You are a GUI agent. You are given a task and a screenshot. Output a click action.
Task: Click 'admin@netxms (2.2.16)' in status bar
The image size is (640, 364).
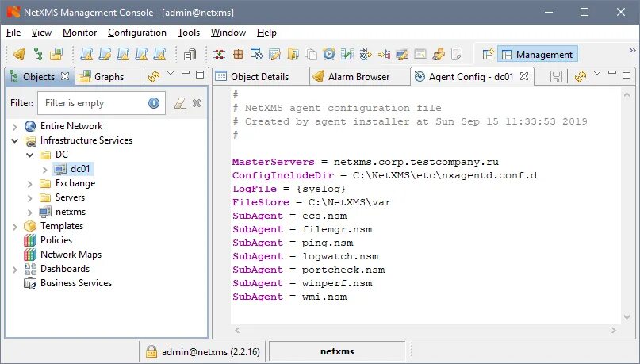pyautogui.click(x=211, y=351)
